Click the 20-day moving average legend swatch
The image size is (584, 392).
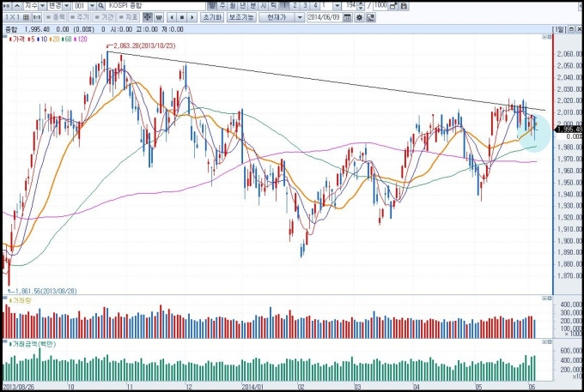(51, 39)
